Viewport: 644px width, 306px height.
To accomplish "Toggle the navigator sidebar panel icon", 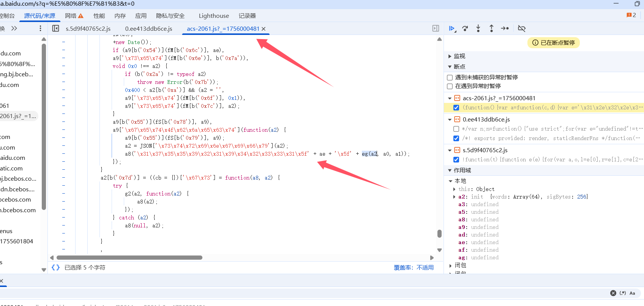I will click(55, 28).
